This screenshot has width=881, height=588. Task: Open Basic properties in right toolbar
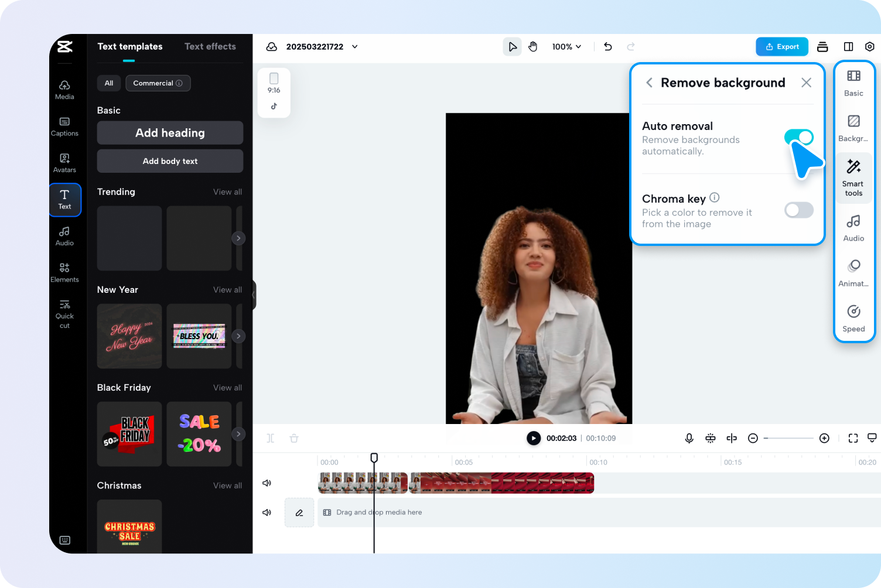pyautogui.click(x=853, y=83)
